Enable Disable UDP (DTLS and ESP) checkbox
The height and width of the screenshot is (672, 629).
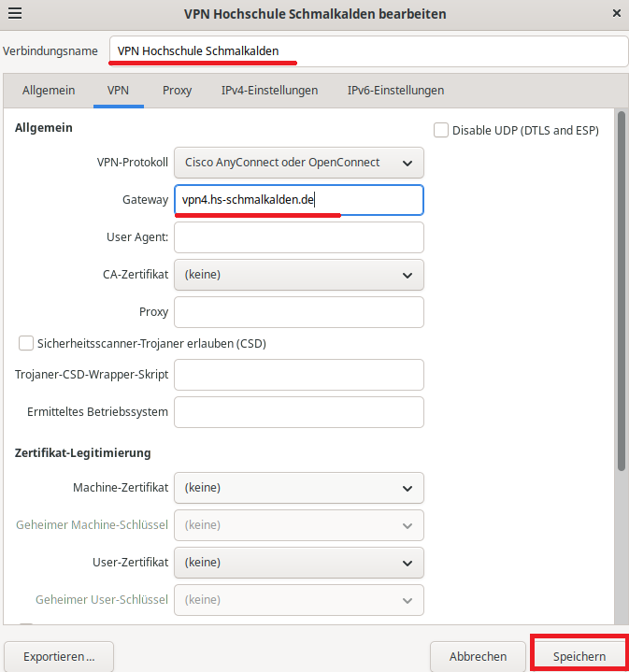(442, 130)
